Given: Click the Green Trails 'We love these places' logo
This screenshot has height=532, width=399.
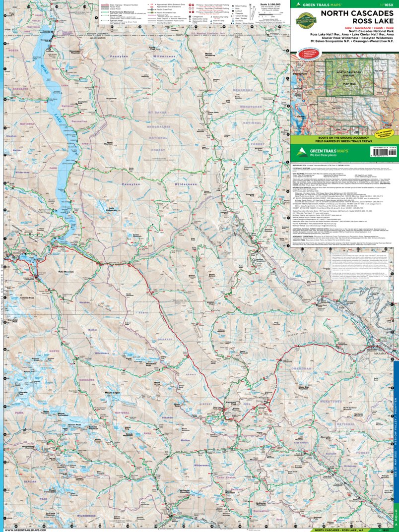Looking at the screenshot, I should coord(323,152).
